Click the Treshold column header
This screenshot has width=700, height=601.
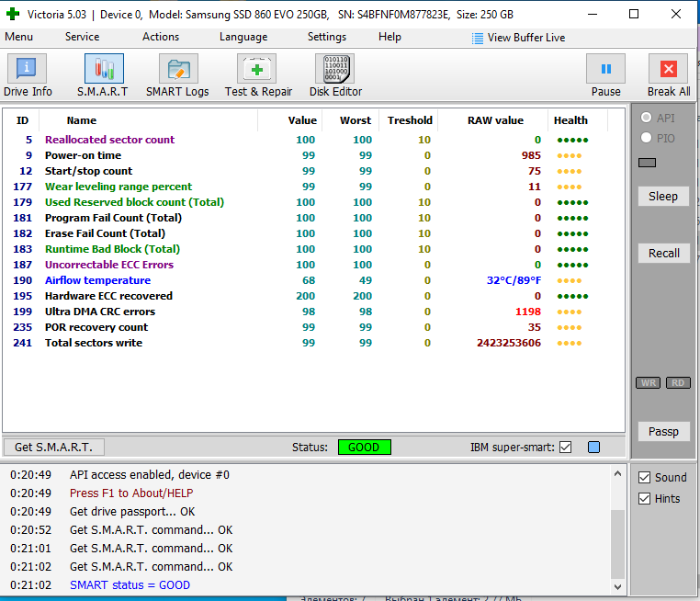(x=410, y=120)
